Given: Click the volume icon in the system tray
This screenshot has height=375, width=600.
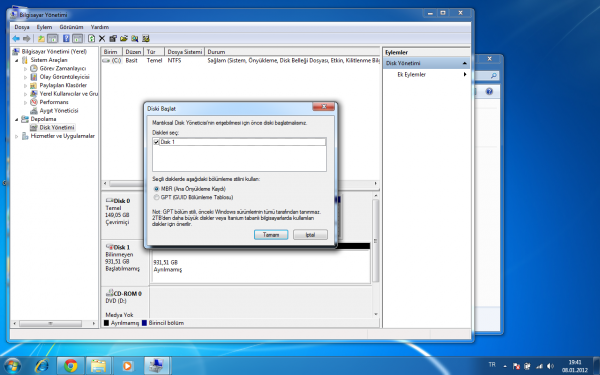Looking at the screenshot, I should [550, 366].
